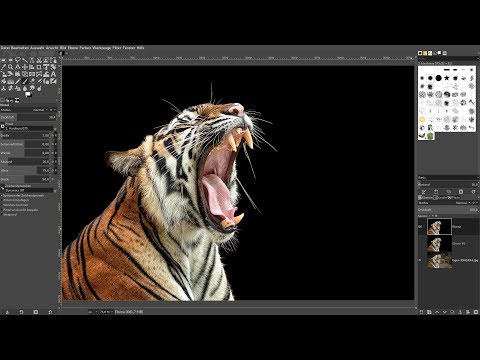Select the Color Picker tool
480x360 pixels.
3,67
